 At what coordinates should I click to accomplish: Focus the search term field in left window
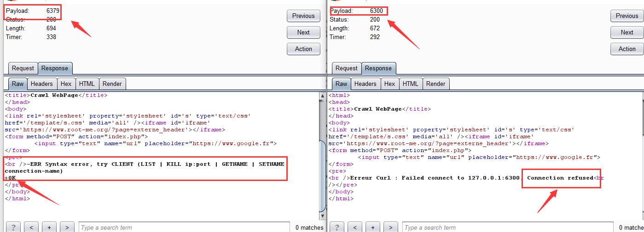tap(184, 227)
